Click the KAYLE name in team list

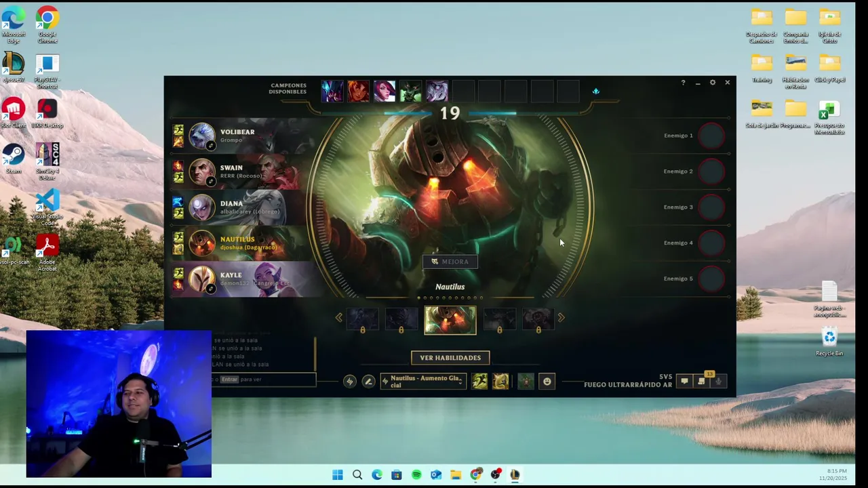click(231, 275)
